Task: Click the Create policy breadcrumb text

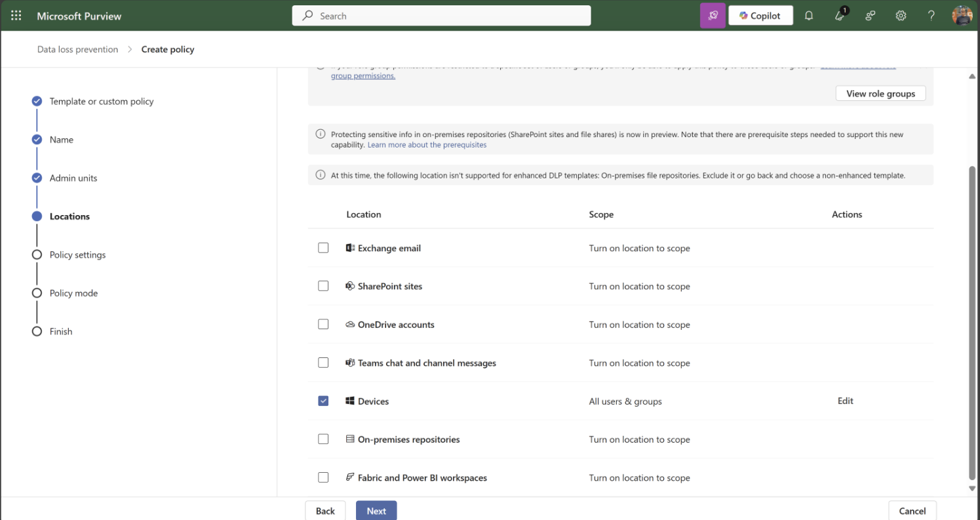Action: click(x=168, y=49)
